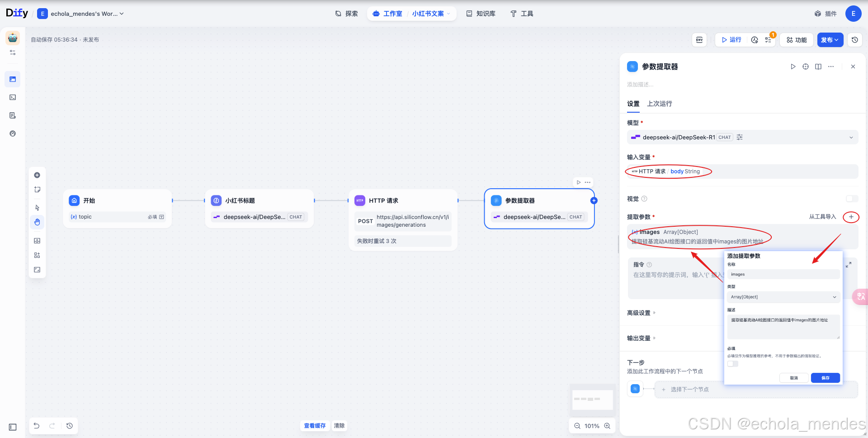Open the workspace switcher echola_mendes's Wor...
Image resolution: width=868 pixels, height=438 pixels.
click(80, 14)
